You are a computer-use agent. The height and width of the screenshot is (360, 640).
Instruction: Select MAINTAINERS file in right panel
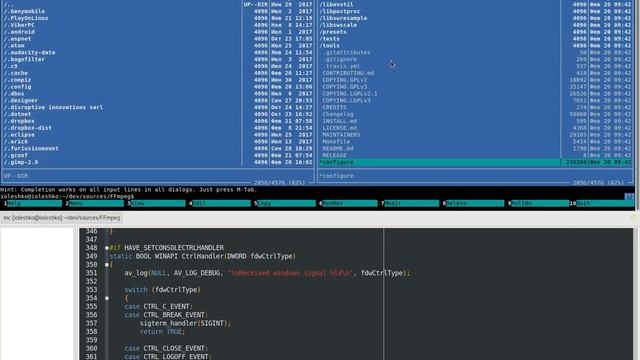coord(341,135)
